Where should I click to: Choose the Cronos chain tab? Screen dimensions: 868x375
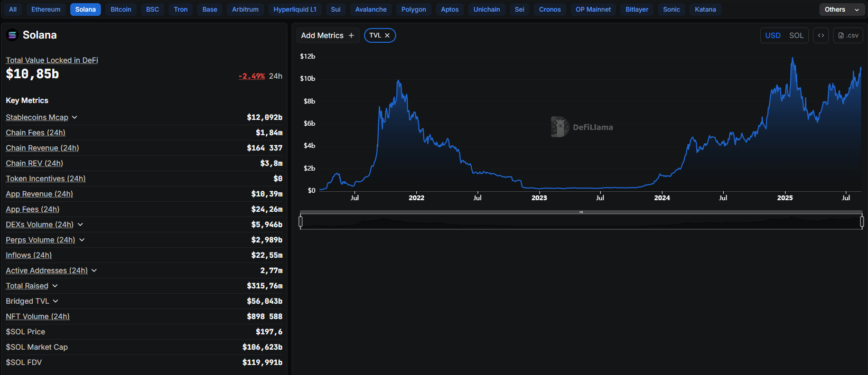(x=550, y=10)
